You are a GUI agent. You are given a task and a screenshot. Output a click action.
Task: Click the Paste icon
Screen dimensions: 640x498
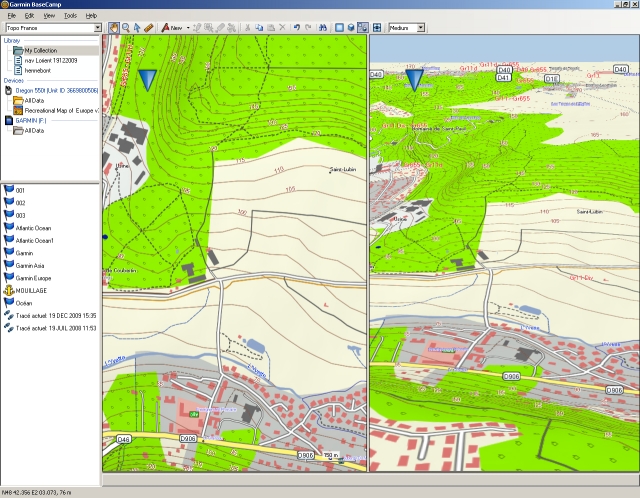[x=271, y=28]
